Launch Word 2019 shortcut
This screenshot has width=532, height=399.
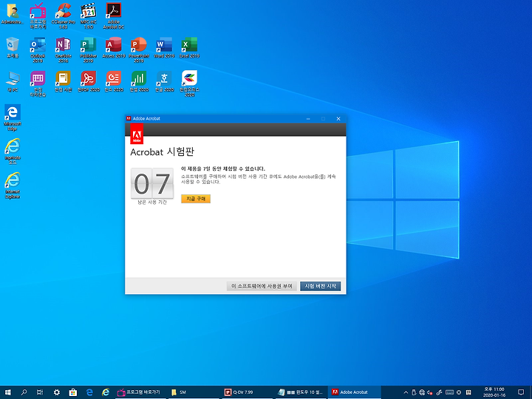(x=164, y=47)
